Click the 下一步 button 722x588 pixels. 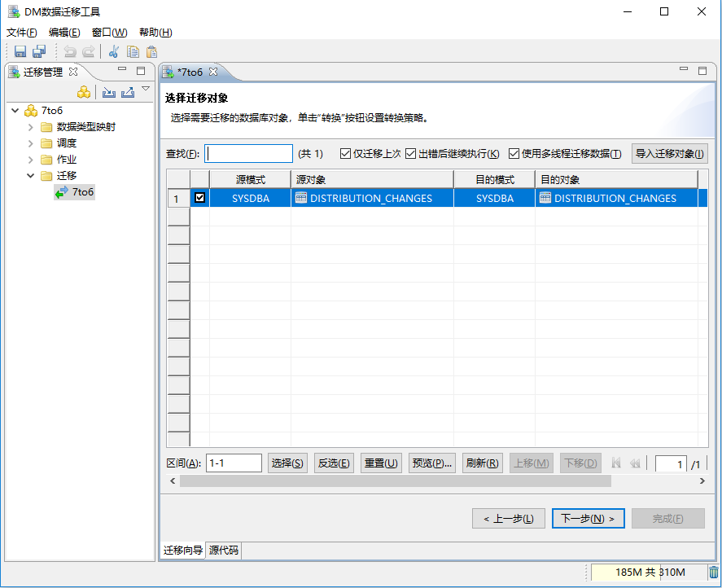tap(588, 518)
